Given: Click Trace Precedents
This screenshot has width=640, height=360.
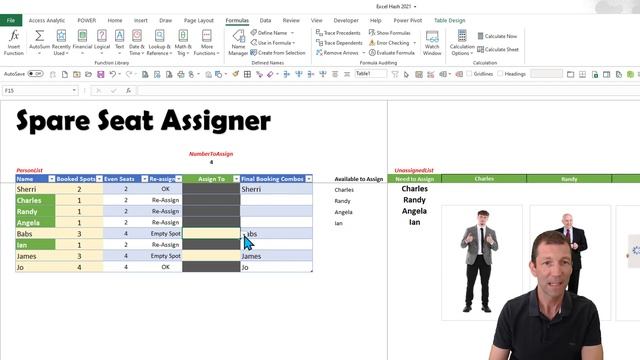Looking at the screenshot, I should coord(338,33).
